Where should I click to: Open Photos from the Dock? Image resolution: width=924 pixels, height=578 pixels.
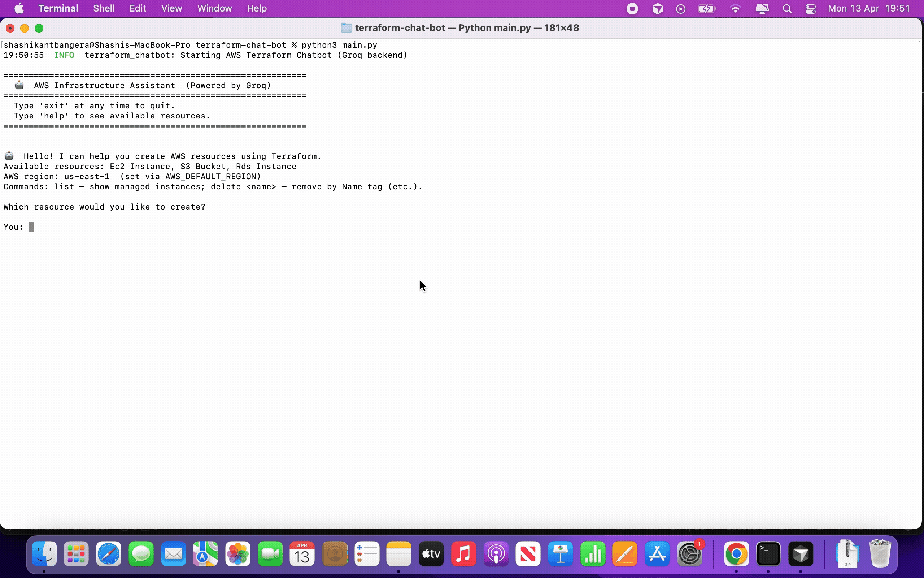(x=238, y=553)
